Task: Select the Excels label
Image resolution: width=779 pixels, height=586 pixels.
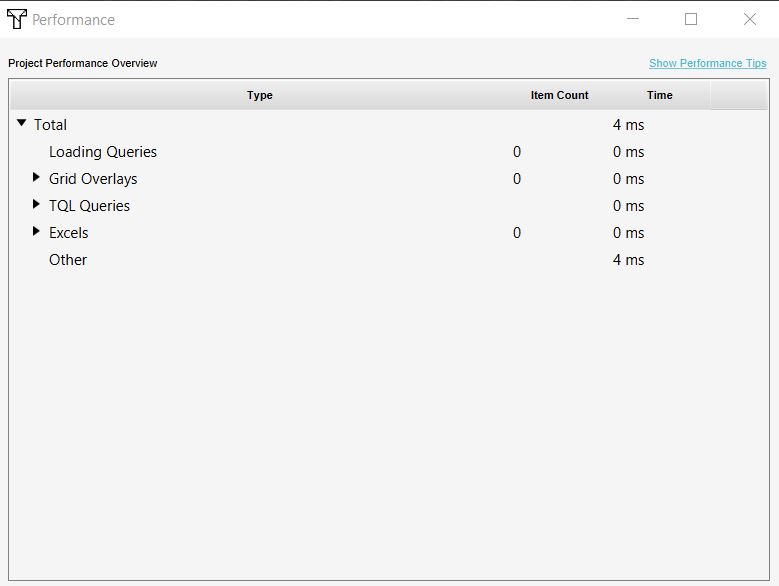Action: 69,233
